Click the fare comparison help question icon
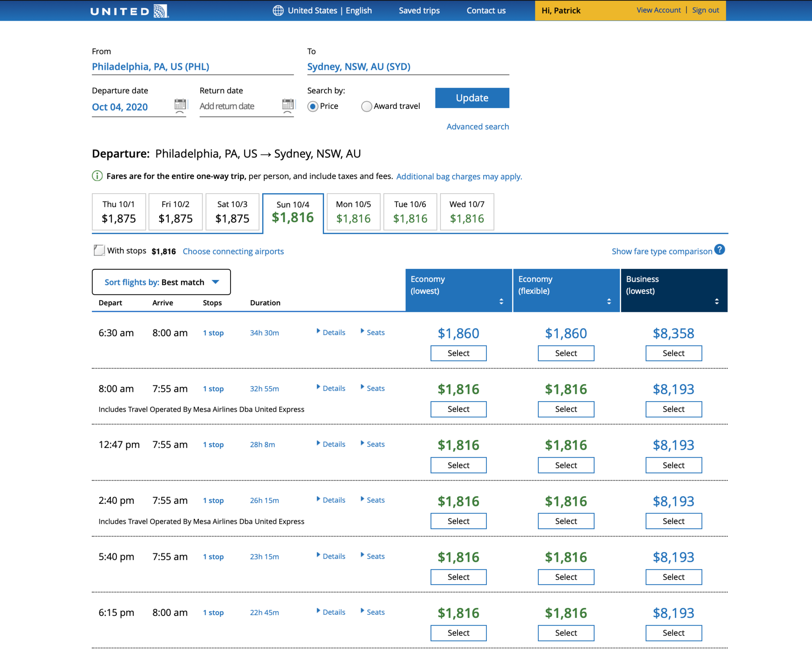The image size is (812, 659). [719, 250]
